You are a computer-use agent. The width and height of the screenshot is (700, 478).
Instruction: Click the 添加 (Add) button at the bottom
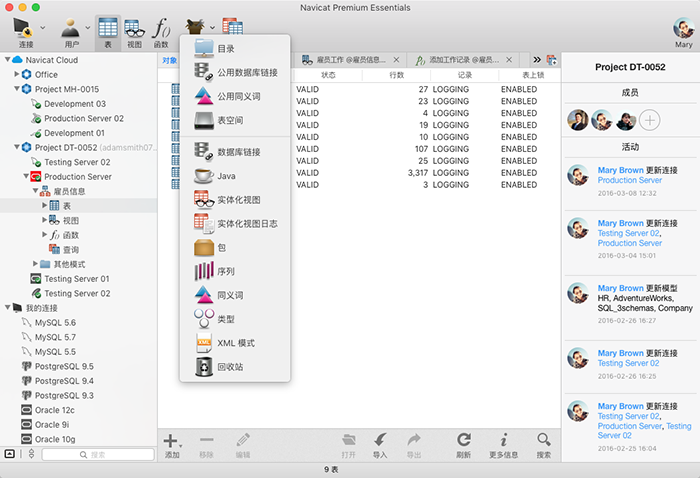click(x=172, y=445)
